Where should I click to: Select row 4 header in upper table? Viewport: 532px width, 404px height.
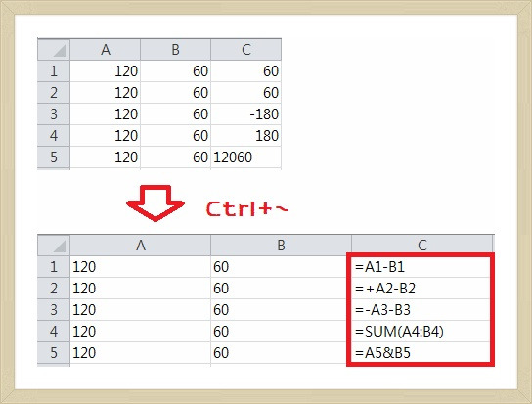tap(54, 135)
